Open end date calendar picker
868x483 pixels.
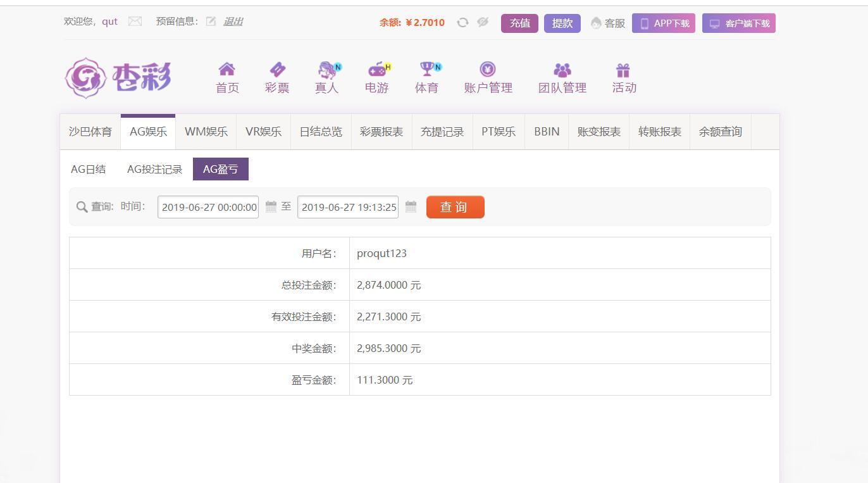pyautogui.click(x=411, y=207)
